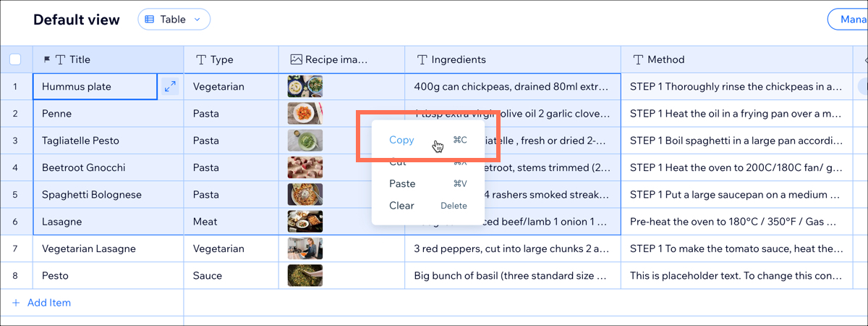This screenshot has width=868, height=326.
Task: Open the Table view dropdown
Action: (174, 20)
